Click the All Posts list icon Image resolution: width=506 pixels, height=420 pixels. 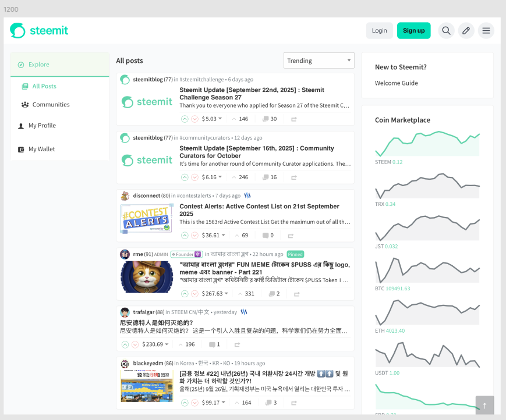click(x=25, y=87)
